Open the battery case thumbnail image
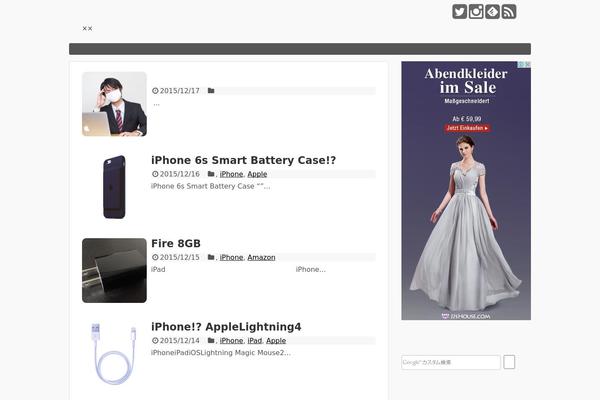The height and width of the screenshot is (400, 600). click(x=114, y=187)
